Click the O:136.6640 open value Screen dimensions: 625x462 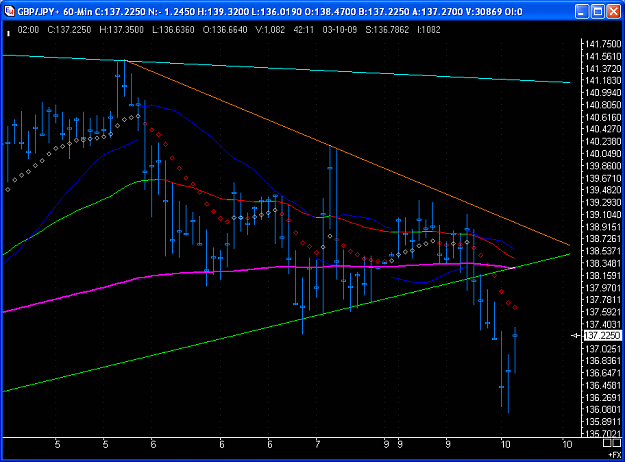tap(225, 30)
